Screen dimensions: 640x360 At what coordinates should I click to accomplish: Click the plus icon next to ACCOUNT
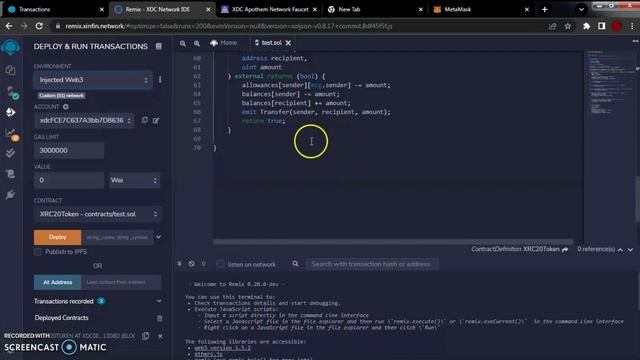click(x=66, y=107)
